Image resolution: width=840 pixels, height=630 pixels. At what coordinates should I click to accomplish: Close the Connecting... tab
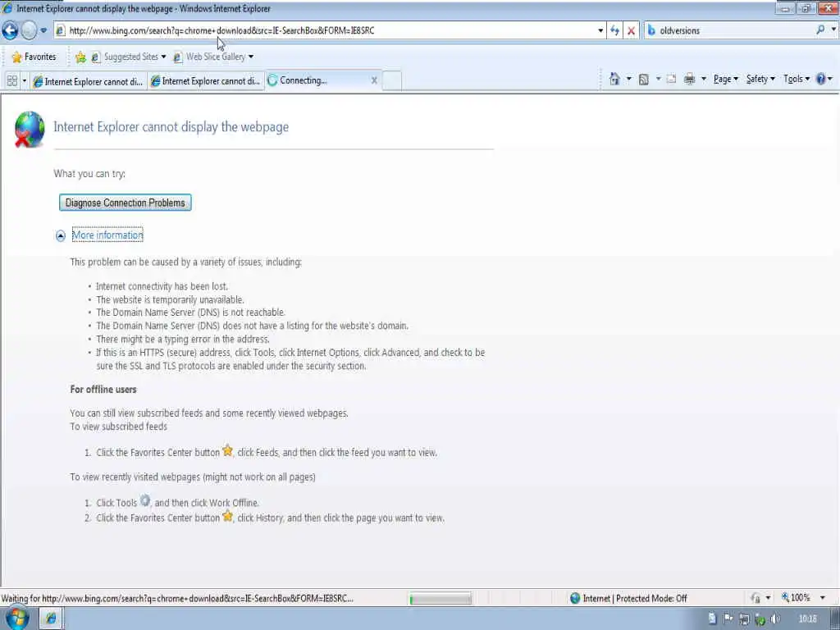click(x=374, y=80)
